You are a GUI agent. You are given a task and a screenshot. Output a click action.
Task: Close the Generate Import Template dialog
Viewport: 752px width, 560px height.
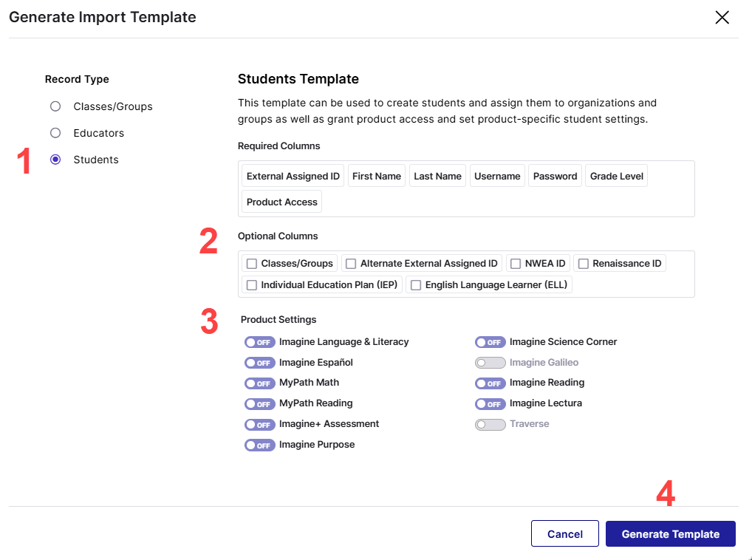coord(722,18)
